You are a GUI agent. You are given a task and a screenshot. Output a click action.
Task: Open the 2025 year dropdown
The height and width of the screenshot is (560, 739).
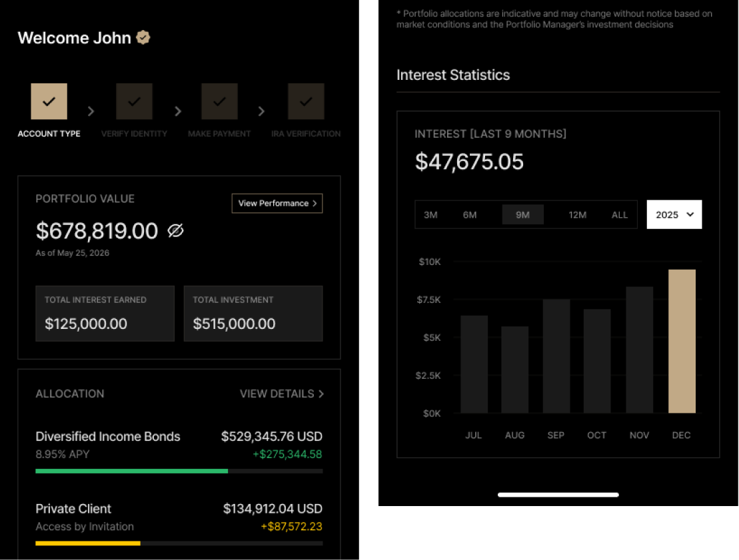(674, 215)
